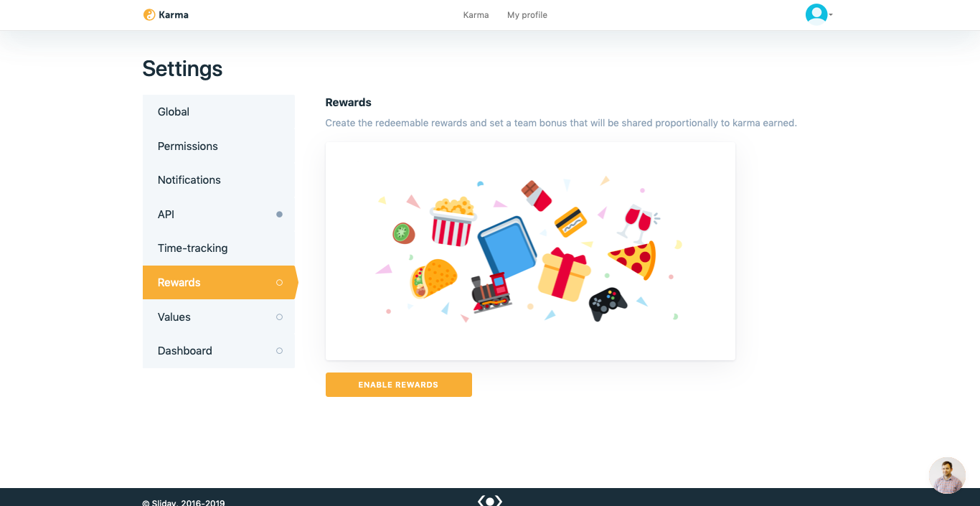This screenshot has height=506, width=980.
Task: Open the user avatar menu
Action: click(x=816, y=14)
